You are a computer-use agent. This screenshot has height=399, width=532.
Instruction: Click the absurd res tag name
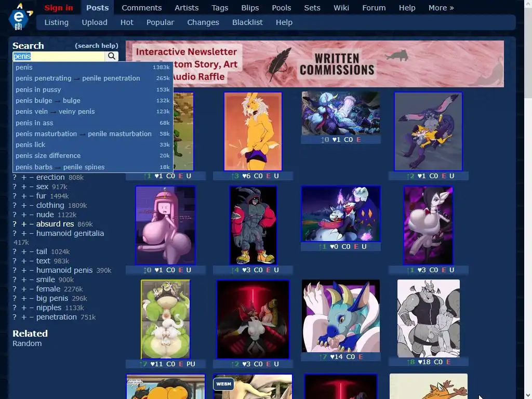55,224
